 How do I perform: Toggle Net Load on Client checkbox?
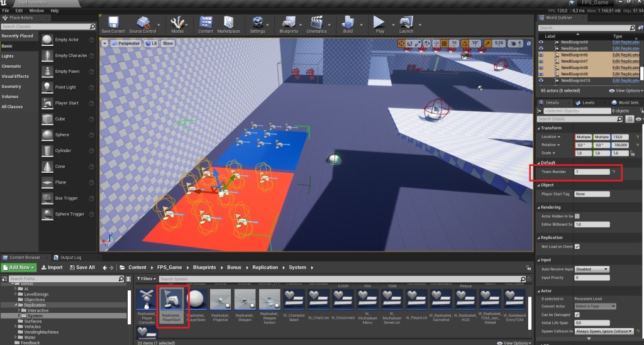click(x=577, y=246)
